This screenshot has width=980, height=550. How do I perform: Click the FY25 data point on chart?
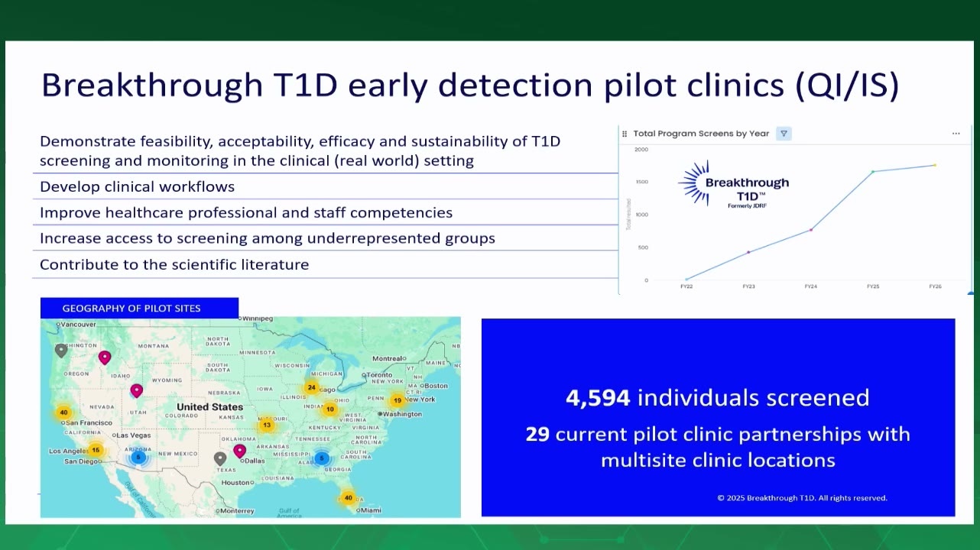point(873,172)
